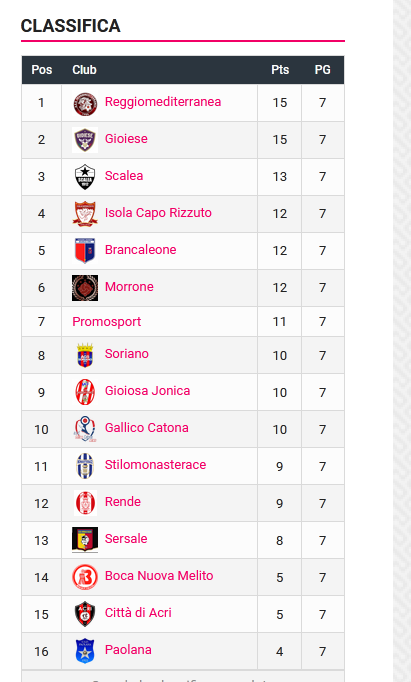
Task: Click the Pts column header
Action: point(280,70)
